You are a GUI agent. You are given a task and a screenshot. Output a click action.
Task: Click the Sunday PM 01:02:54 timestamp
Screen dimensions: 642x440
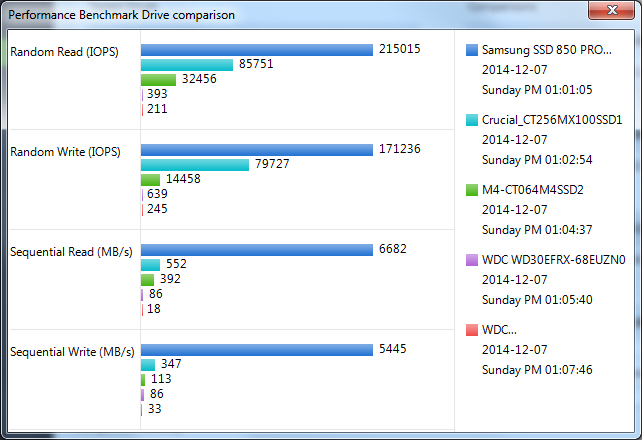(x=537, y=160)
